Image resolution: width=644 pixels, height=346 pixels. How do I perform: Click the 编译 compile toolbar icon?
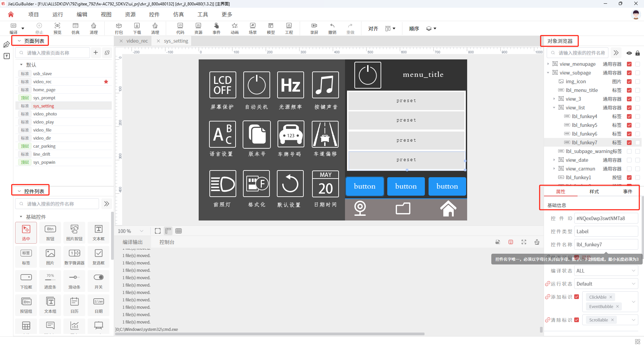[x=13, y=29]
